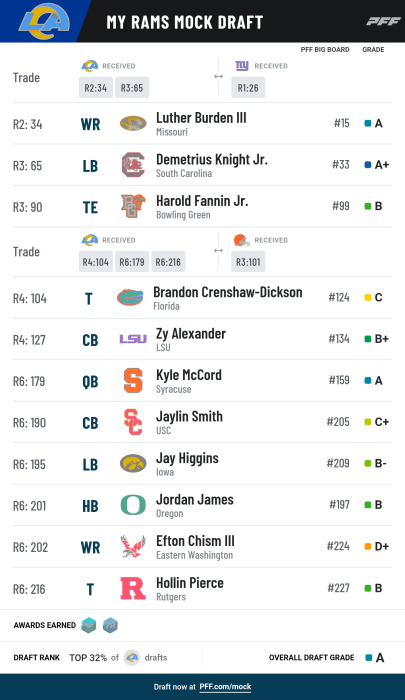Image resolution: width=405 pixels, height=700 pixels.
Task: Click the Rutgers R logo
Action: (x=133, y=588)
